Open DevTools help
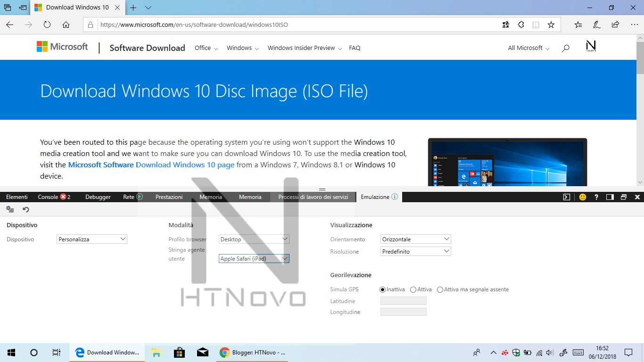The image size is (644, 362). click(x=596, y=197)
